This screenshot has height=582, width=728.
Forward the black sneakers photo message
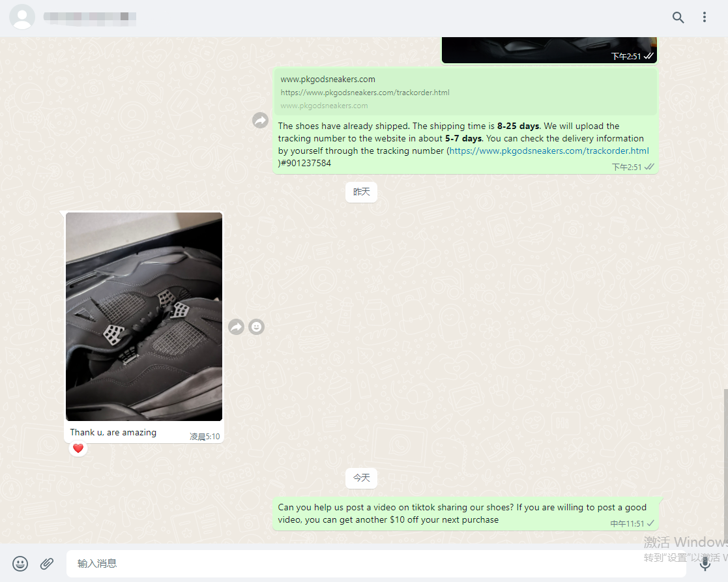[236, 327]
